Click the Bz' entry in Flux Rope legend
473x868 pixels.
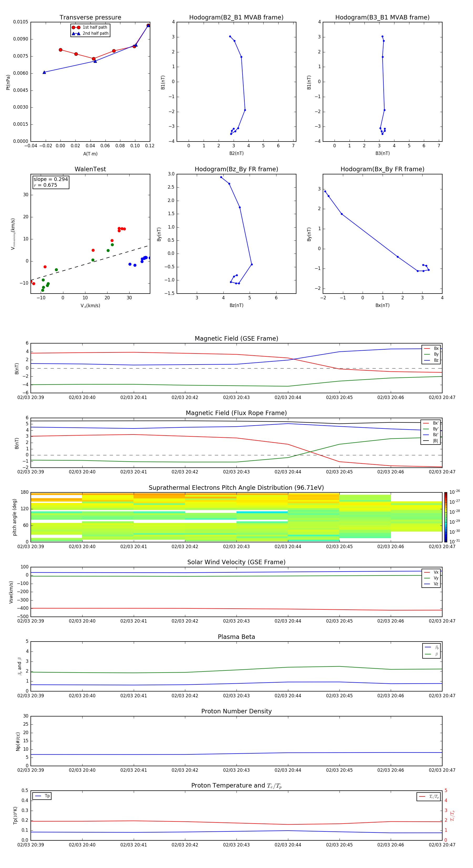431,435
